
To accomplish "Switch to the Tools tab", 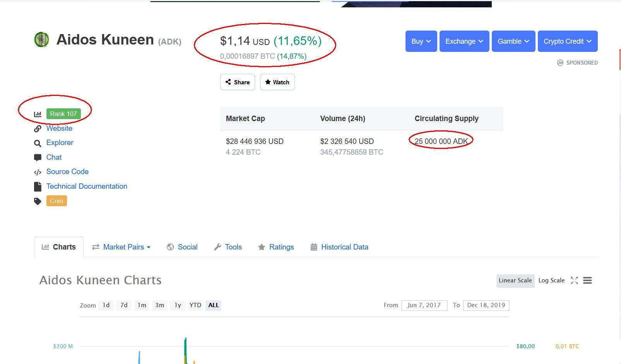I will (x=228, y=247).
